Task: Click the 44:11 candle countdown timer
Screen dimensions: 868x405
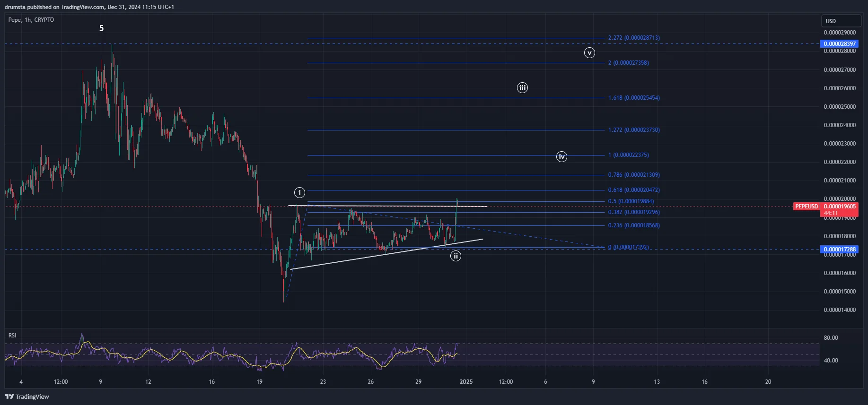Action: (831, 213)
